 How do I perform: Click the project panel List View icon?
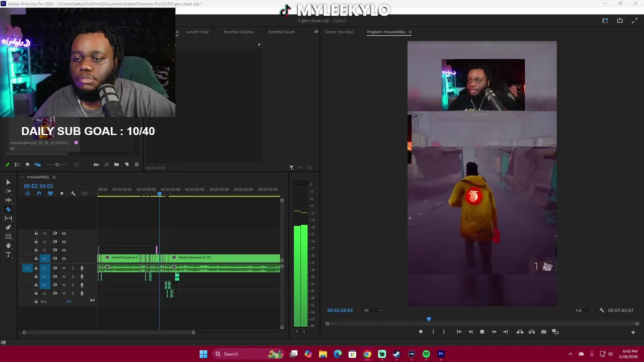[x=17, y=164]
